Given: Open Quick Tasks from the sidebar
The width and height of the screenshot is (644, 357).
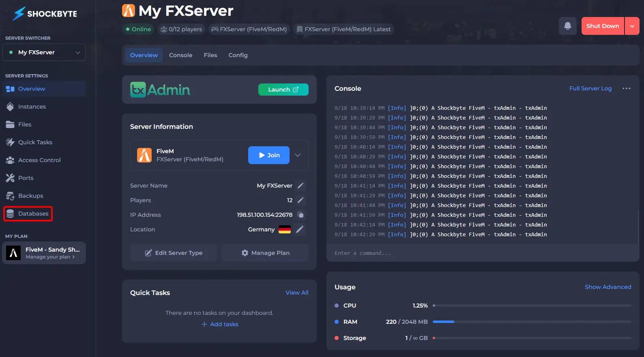Looking at the screenshot, I should [35, 142].
